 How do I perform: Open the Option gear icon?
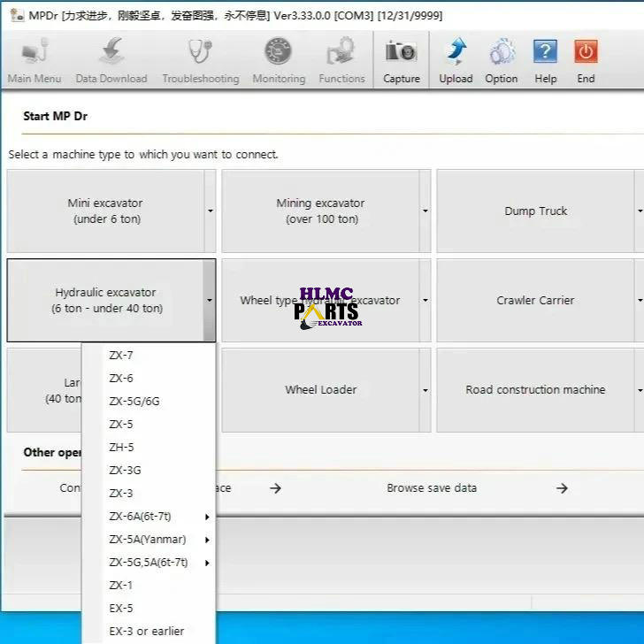[x=501, y=53]
